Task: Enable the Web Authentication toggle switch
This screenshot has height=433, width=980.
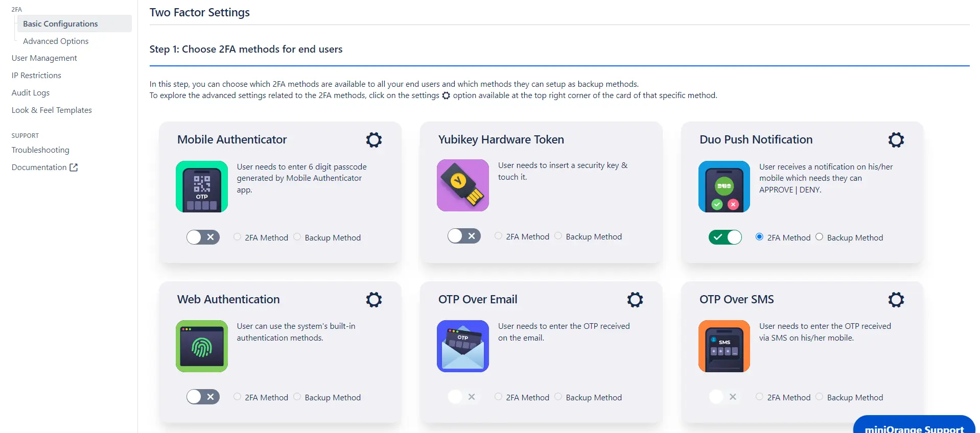Action: pos(203,397)
